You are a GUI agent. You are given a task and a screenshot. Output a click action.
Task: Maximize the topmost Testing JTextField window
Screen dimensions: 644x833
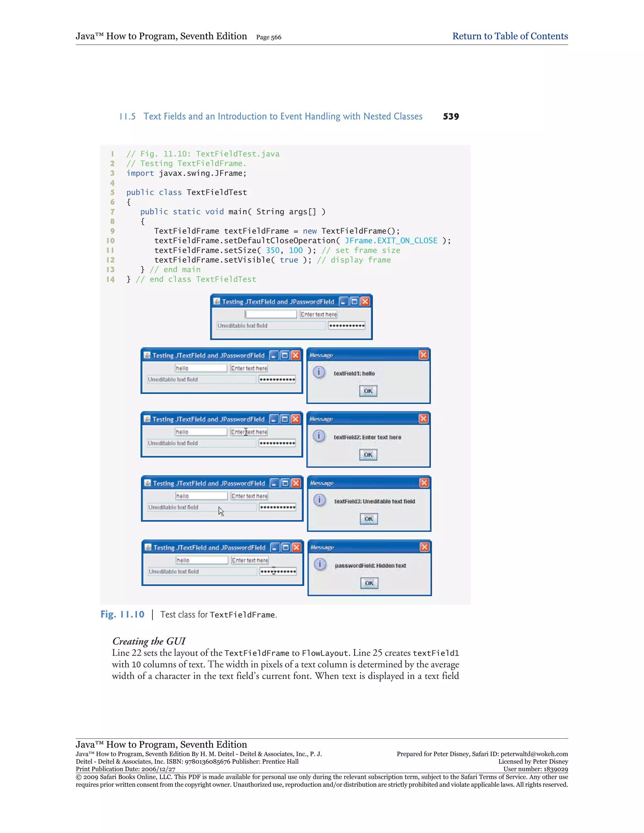(354, 302)
